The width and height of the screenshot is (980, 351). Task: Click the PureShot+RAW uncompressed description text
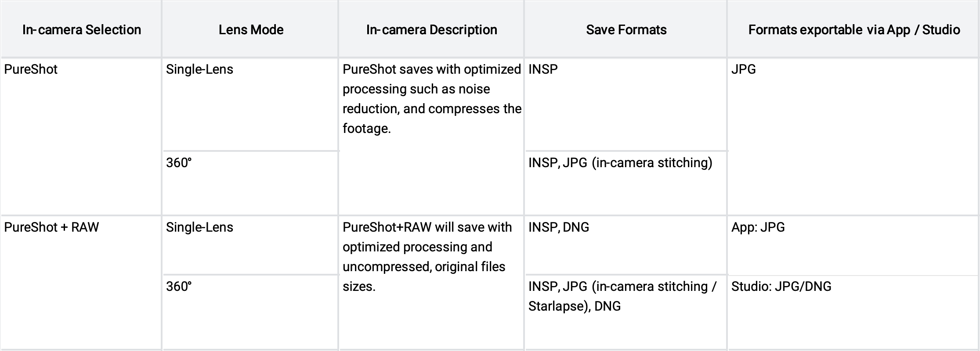[x=427, y=257]
